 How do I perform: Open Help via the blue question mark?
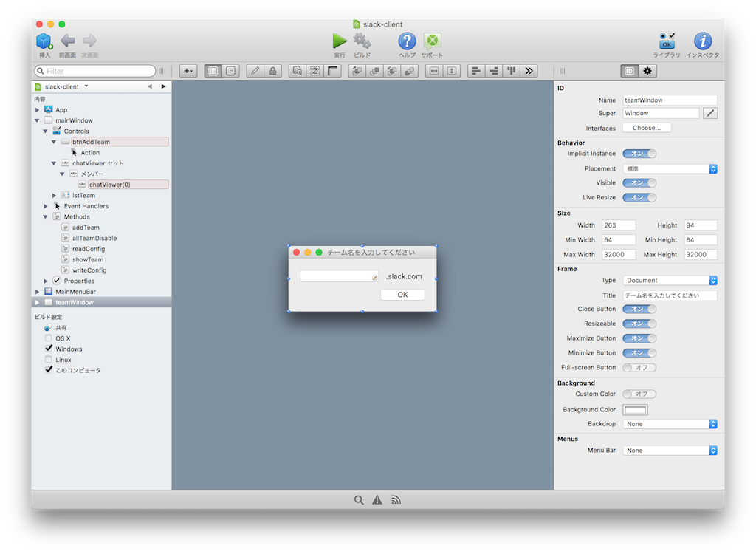[407, 41]
